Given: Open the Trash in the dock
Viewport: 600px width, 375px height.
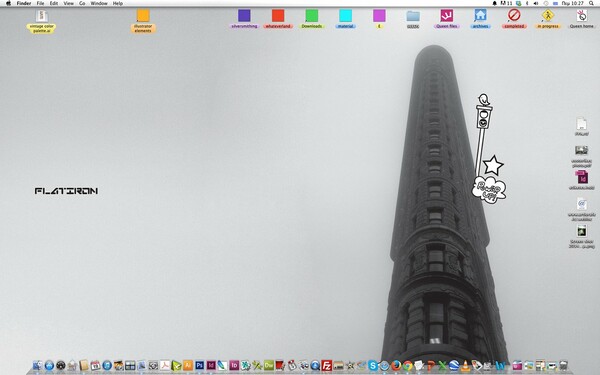Looking at the screenshot, I should tap(563, 365).
